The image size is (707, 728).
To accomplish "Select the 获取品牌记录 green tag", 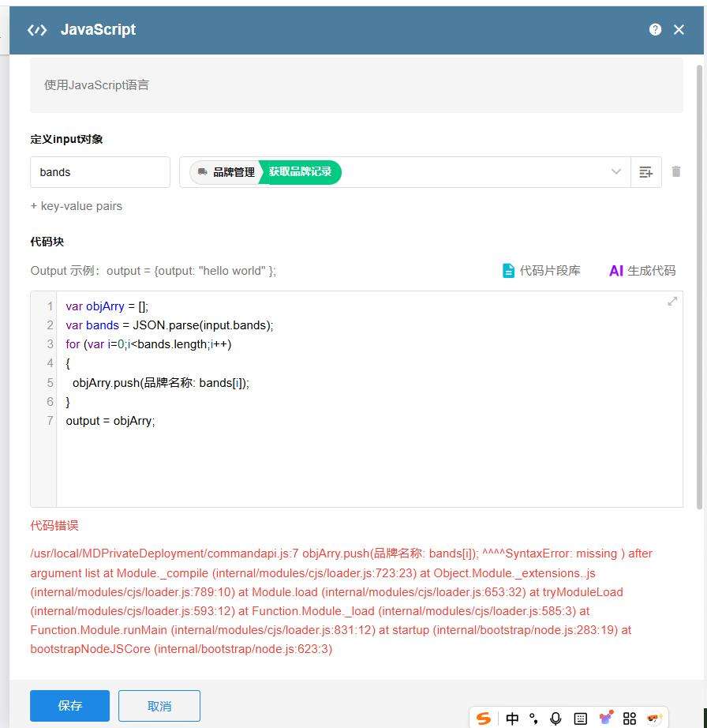I will pos(301,171).
